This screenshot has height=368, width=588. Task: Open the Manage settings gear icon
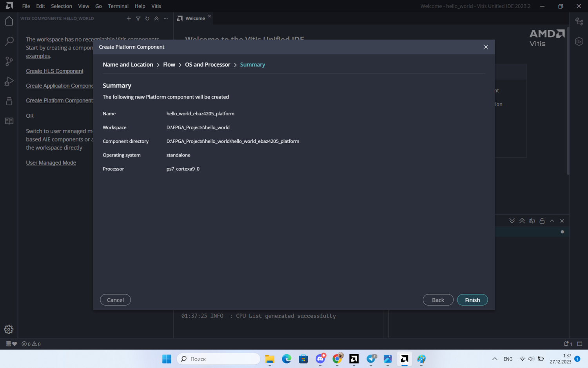coord(9,329)
